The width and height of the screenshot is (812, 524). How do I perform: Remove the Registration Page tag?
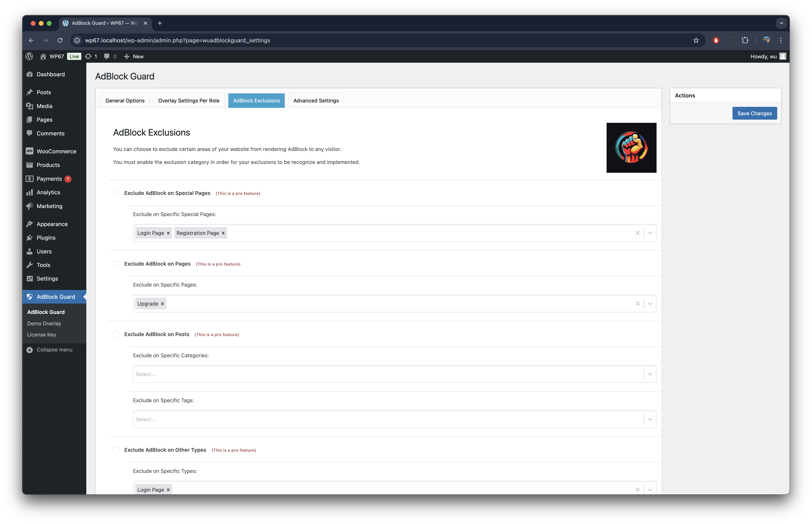pyautogui.click(x=223, y=233)
